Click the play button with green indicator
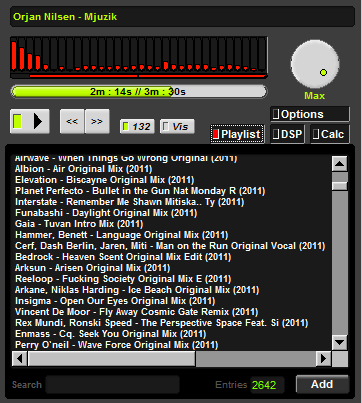Viewport: 362px width, 403px height. coord(30,121)
